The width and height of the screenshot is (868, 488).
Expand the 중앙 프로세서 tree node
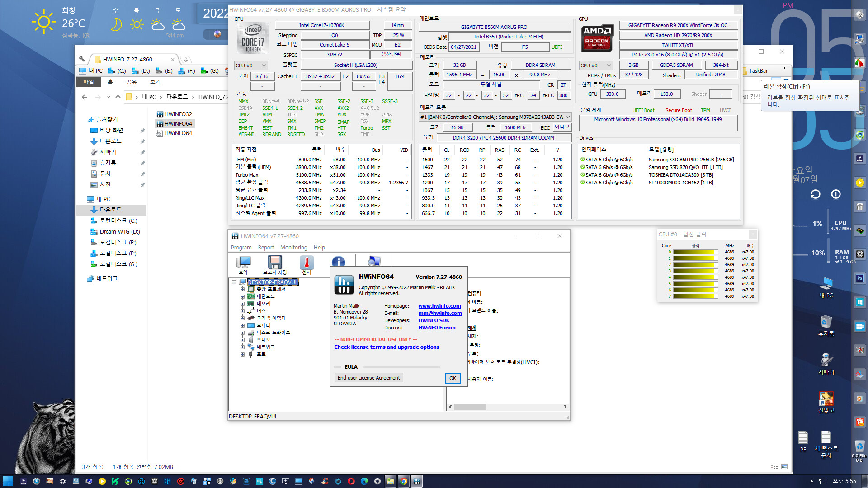point(242,289)
